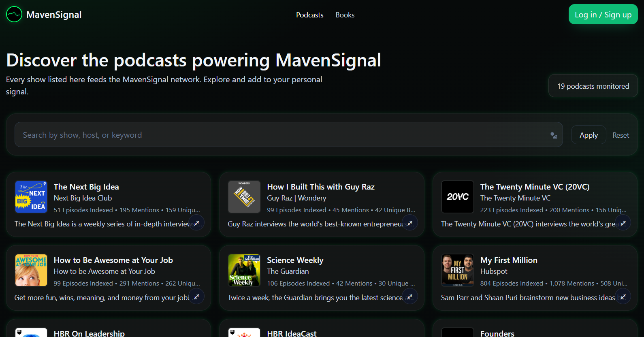Open How to Be Awesome cover thumbnail
This screenshot has height=337, width=644.
pyautogui.click(x=31, y=270)
